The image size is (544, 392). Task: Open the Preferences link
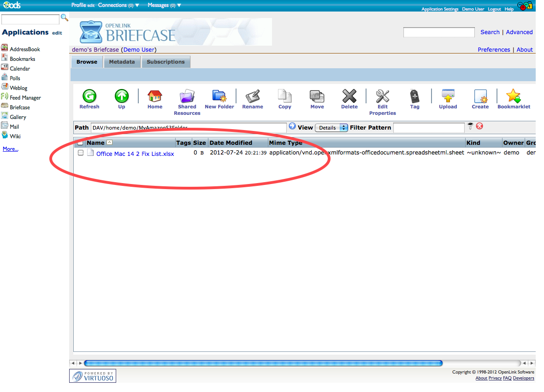point(494,50)
